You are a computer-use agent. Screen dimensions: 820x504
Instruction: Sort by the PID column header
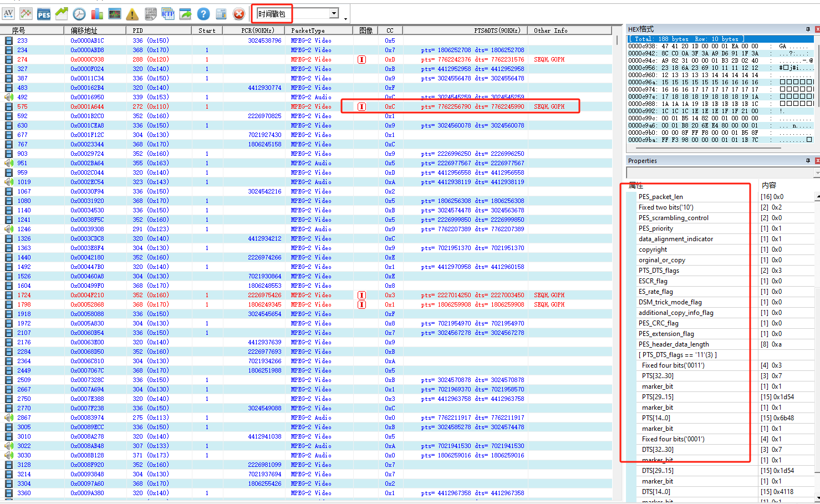(137, 30)
